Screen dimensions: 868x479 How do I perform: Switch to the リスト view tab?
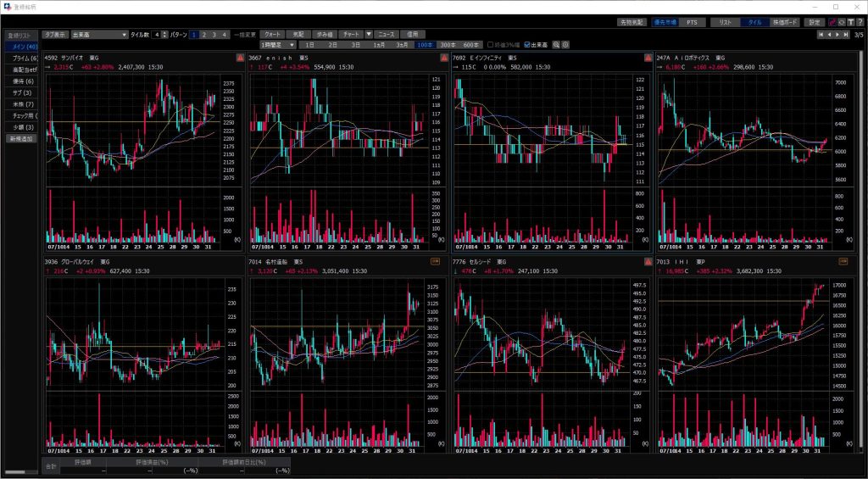(x=725, y=22)
